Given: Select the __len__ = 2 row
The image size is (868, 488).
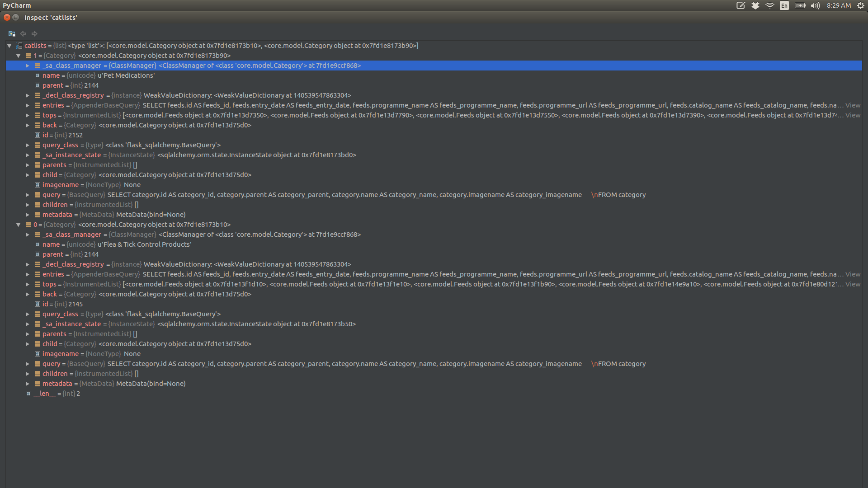Looking at the screenshot, I should [x=434, y=394].
